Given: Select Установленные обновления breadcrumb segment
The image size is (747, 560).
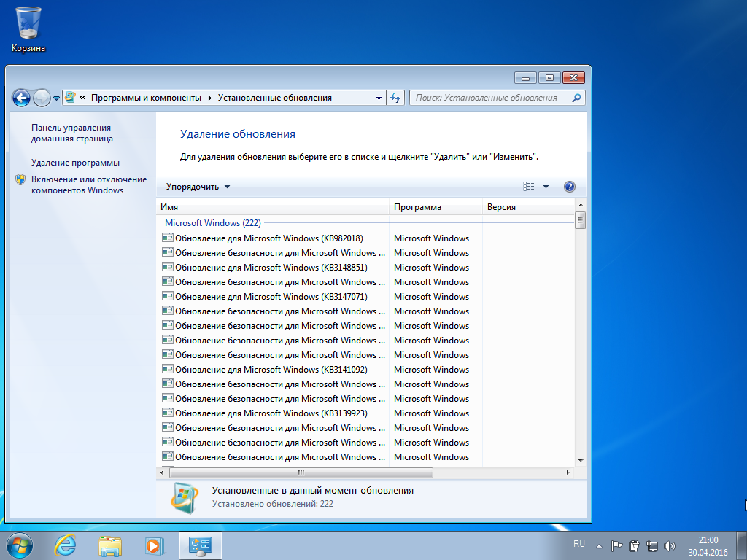Looking at the screenshot, I should tap(275, 98).
